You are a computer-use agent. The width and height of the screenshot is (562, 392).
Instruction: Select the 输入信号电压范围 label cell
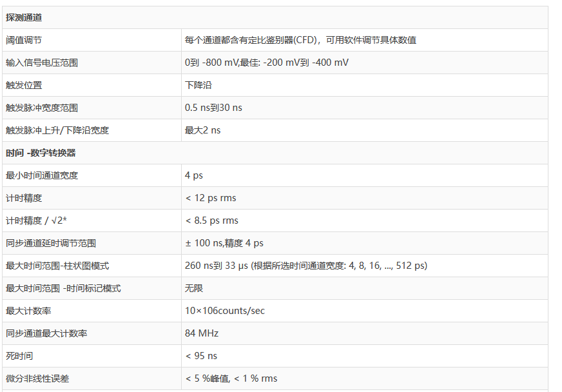point(42,63)
